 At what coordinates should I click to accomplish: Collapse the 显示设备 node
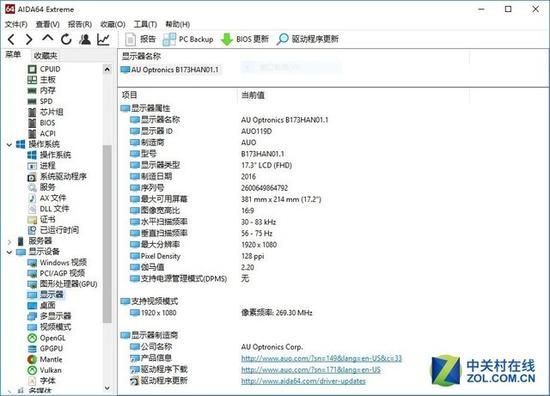click(x=9, y=252)
